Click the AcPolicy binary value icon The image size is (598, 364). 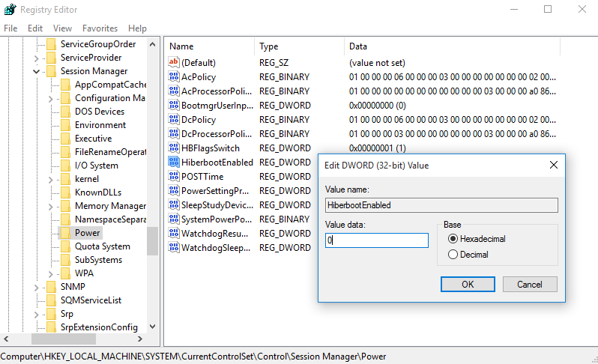click(x=174, y=76)
